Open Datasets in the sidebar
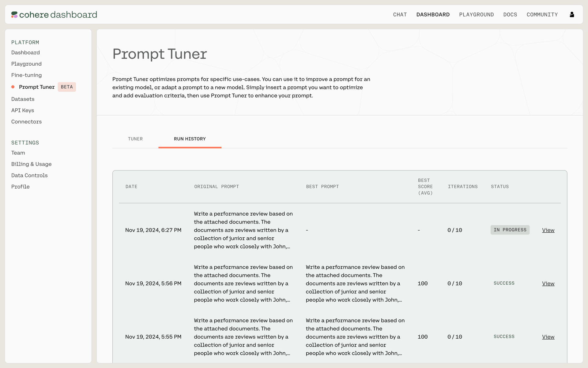 (x=23, y=99)
